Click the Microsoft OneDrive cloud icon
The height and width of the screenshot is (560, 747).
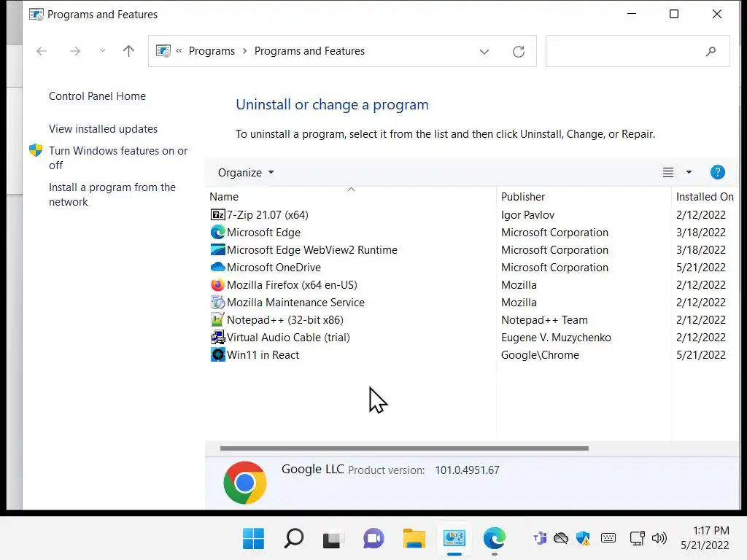click(217, 267)
